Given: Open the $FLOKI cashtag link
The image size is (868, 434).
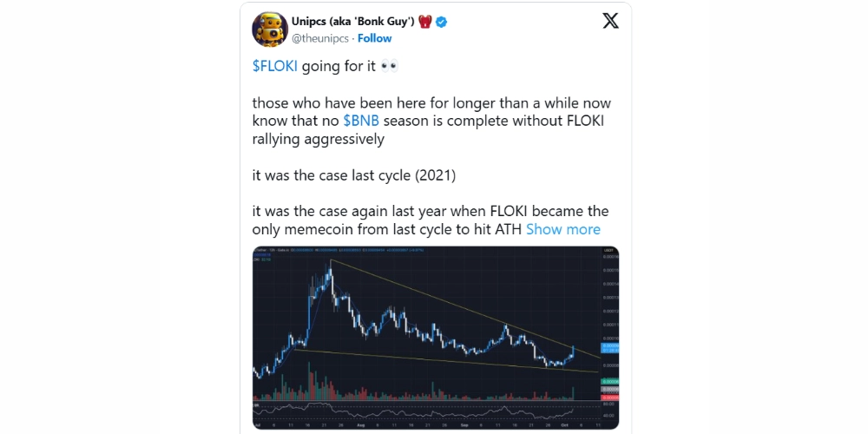Looking at the screenshot, I should click(273, 66).
